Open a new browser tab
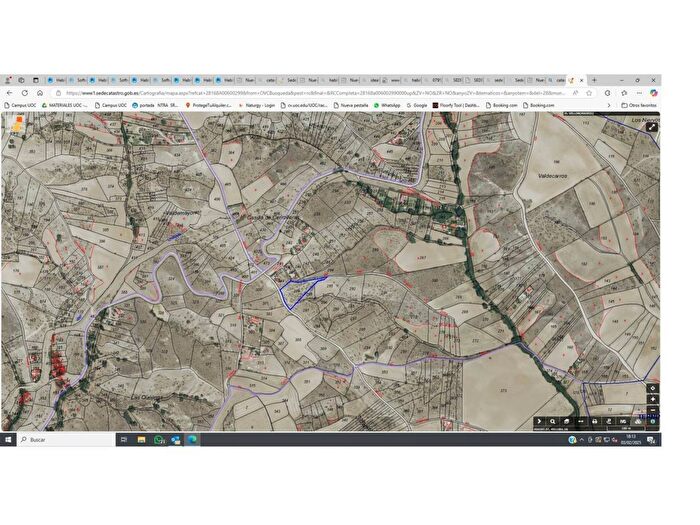Viewport: 700px width, 525px height. pos(594,80)
